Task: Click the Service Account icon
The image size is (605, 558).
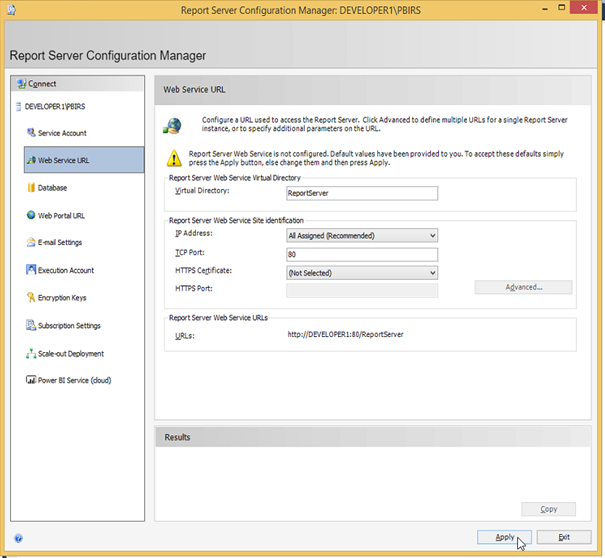Action: pos(31,133)
